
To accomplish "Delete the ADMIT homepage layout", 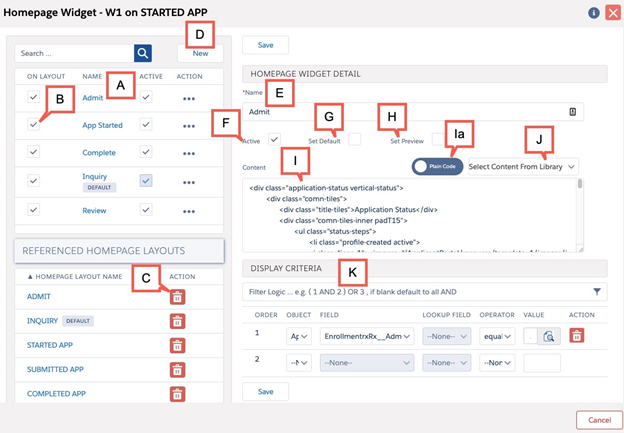I will tap(177, 296).
